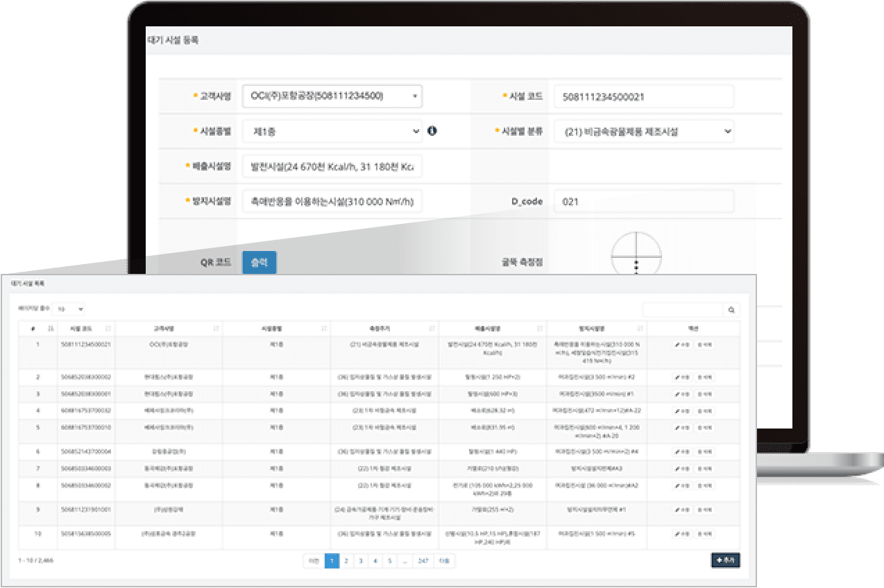Click the search input box above the table
This screenshot has height=588, width=884.
point(683,311)
